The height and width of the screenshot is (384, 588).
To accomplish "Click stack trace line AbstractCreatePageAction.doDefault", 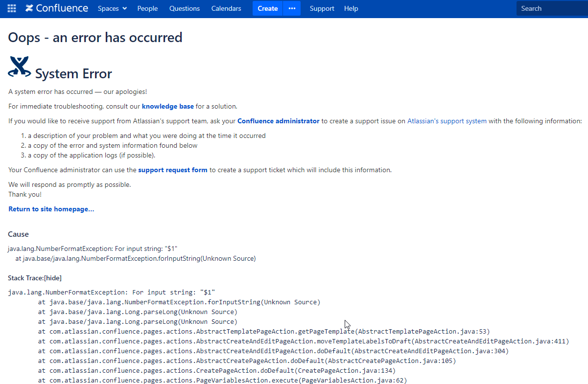I will [247, 361].
